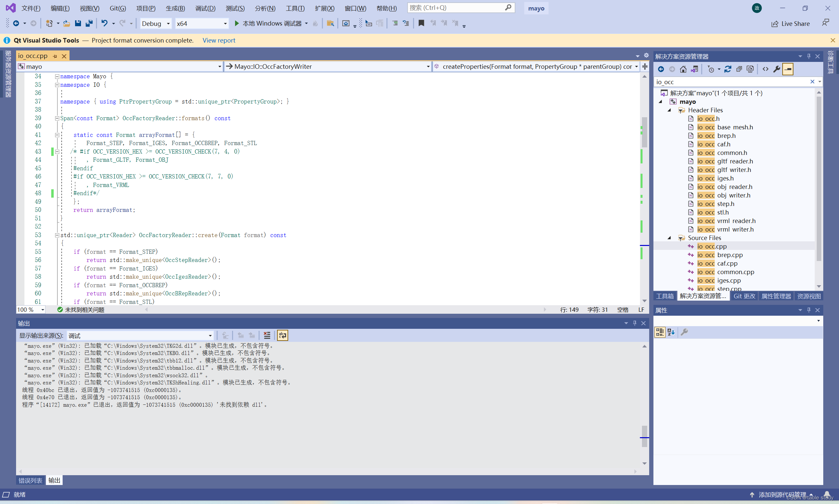Start 本地 Windows 调试器 run button

tap(237, 24)
